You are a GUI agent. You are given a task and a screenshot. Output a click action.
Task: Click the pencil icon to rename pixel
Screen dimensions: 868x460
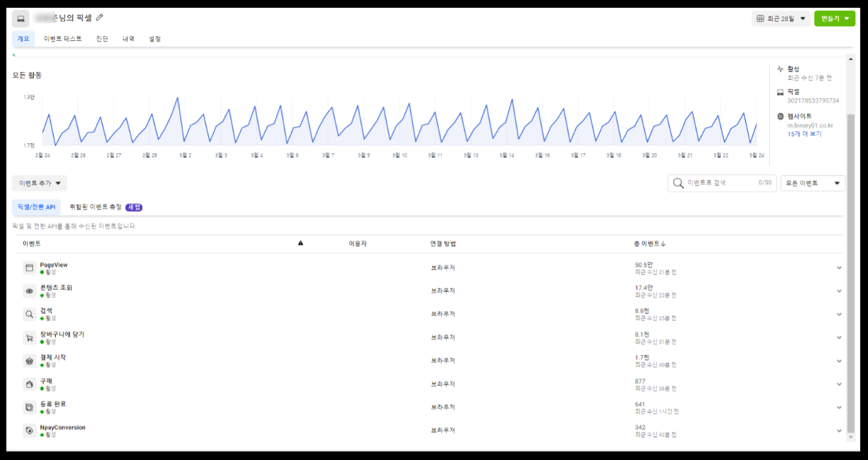100,18
